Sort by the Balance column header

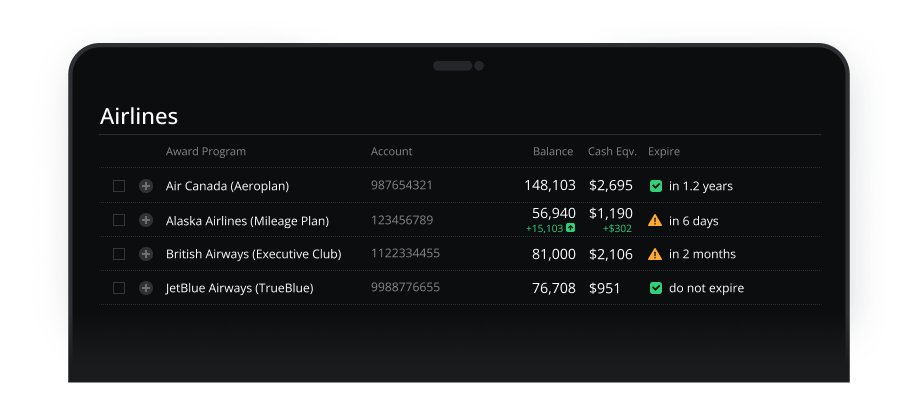pyautogui.click(x=553, y=152)
